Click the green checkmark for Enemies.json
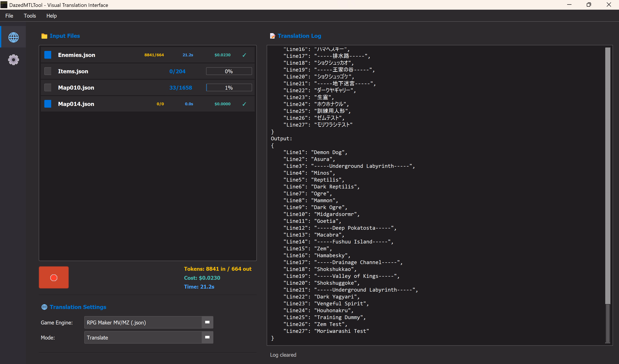This screenshot has height=364, width=619. pos(244,55)
